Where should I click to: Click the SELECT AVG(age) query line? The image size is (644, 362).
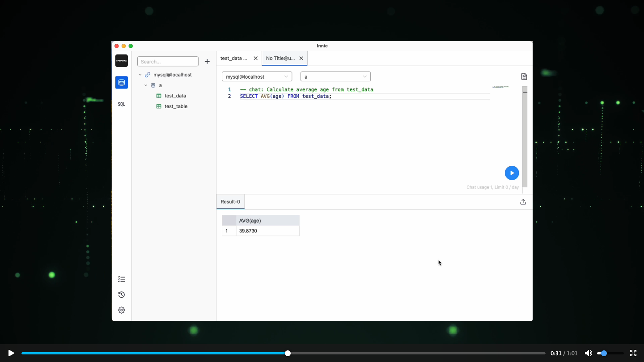pyautogui.click(x=286, y=97)
